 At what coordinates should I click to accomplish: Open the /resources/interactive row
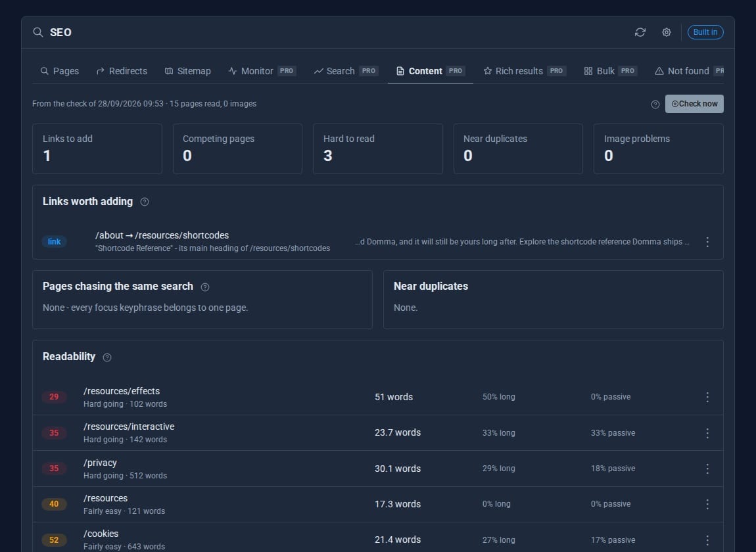pyautogui.click(x=377, y=433)
